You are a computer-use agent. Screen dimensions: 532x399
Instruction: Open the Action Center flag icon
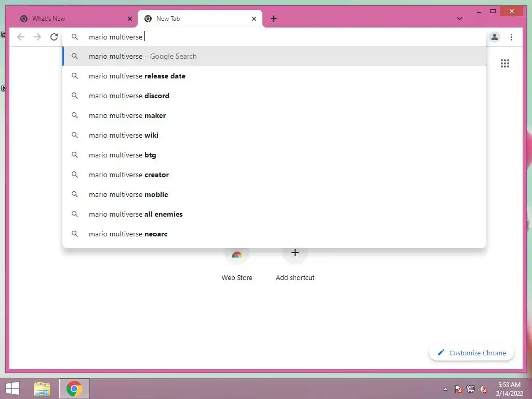point(458,389)
